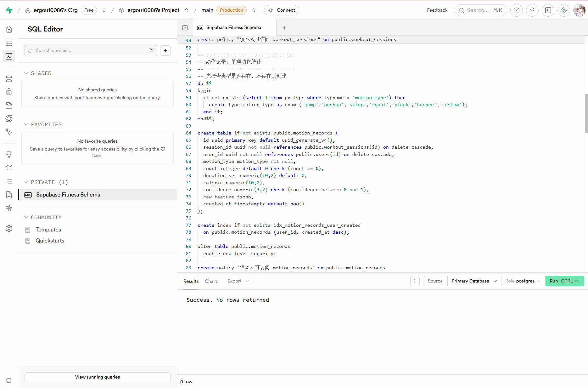Run the SQL query
588x388 pixels.
tap(564, 281)
